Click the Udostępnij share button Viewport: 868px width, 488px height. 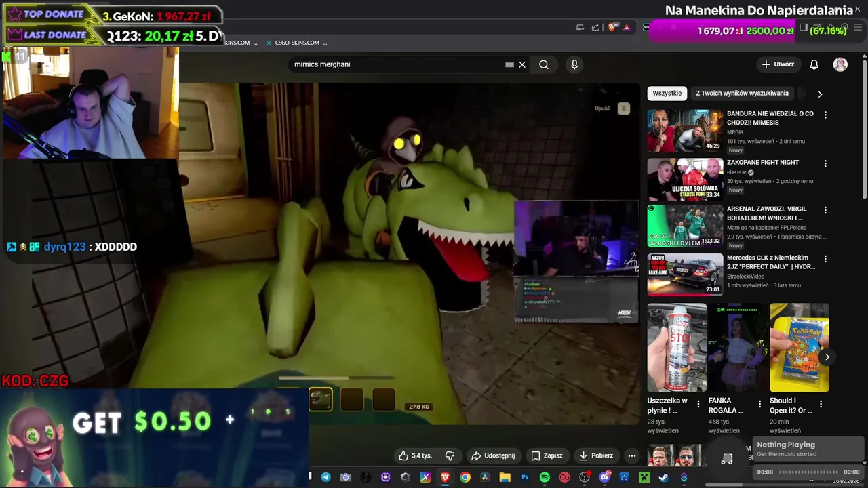pyautogui.click(x=493, y=455)
